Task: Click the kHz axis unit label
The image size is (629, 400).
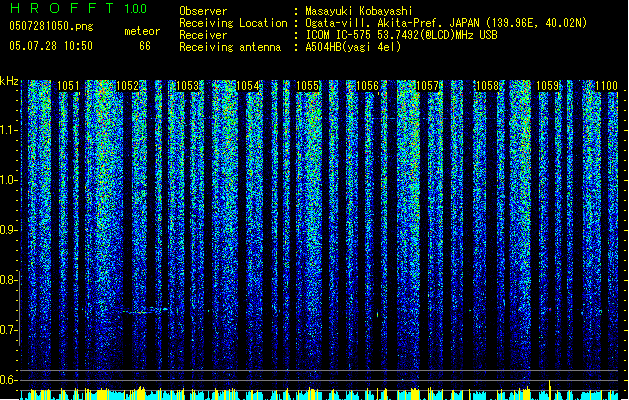Action: point(9,81)
